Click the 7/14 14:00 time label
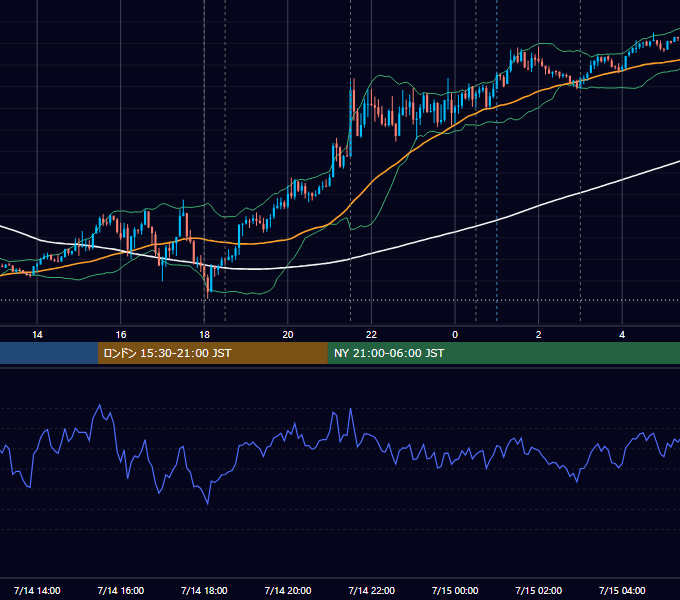Image resolution: width=680 pixels, height=600 pixels. pyautogui.click(x=37, y=590)
